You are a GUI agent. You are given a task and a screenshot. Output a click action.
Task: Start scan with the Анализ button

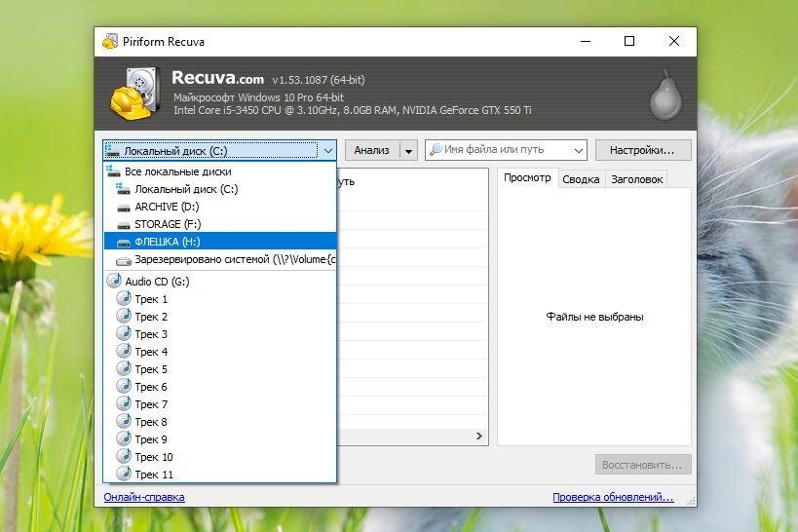tap(372, 150)
